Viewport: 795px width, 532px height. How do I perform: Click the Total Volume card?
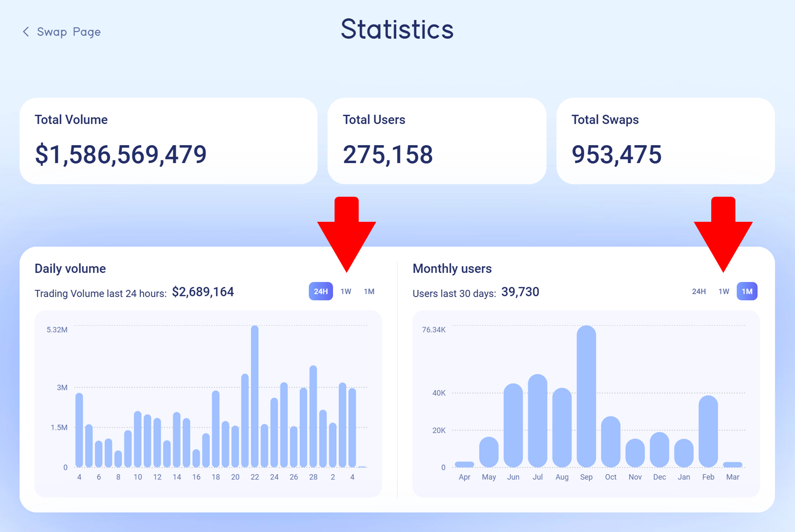coord(168,141)
